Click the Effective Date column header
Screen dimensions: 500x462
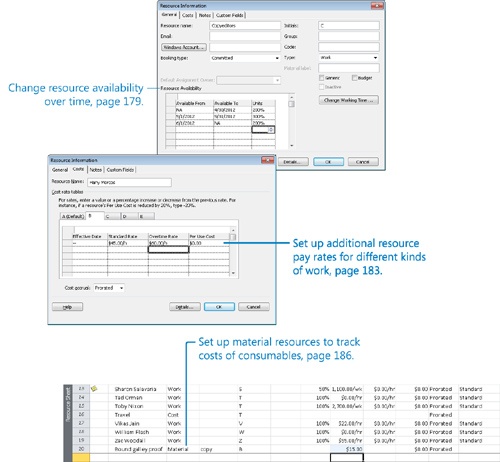tap(90, 236)
